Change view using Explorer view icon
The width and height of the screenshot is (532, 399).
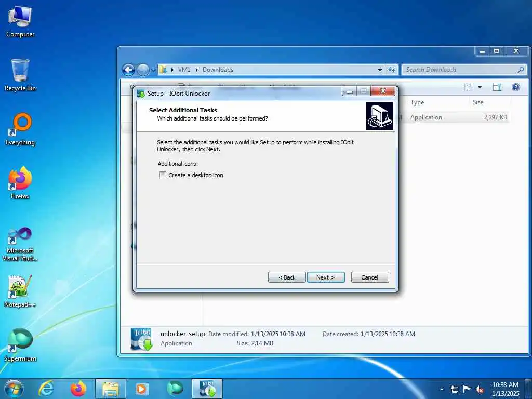click(469, 87)
